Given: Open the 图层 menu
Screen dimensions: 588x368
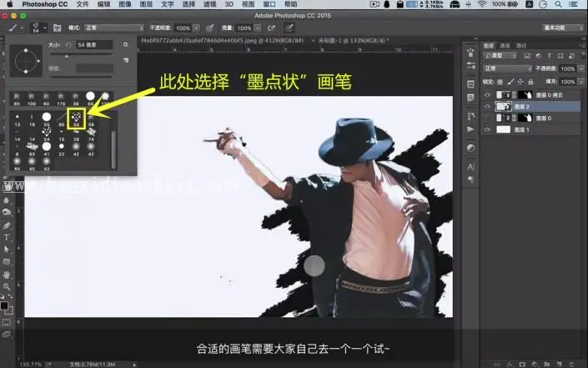Looking at the screenshot, I should point(146,4).
